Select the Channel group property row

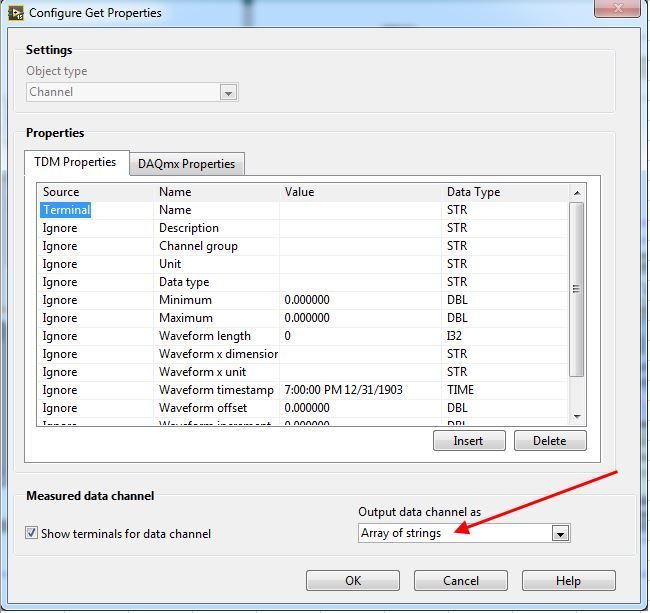(x=303, y=246)
